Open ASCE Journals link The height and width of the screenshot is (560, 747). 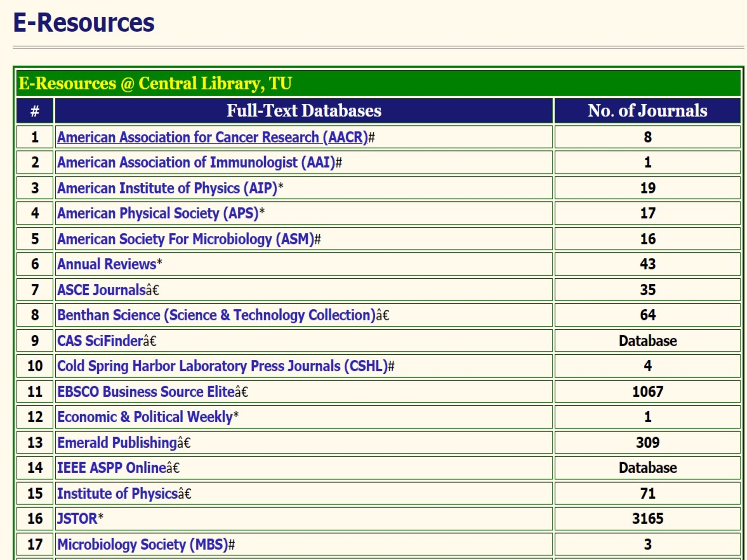pyautogui.click(x=101, y=290)
